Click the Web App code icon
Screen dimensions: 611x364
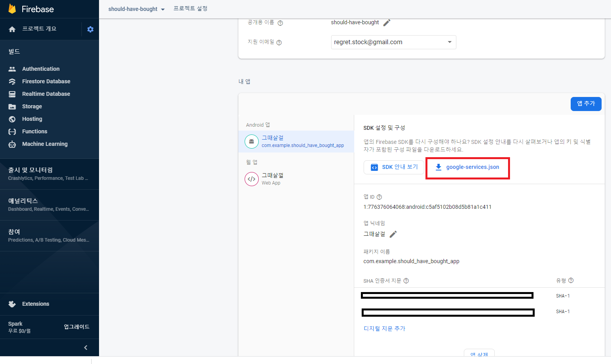tap(252, 179)
